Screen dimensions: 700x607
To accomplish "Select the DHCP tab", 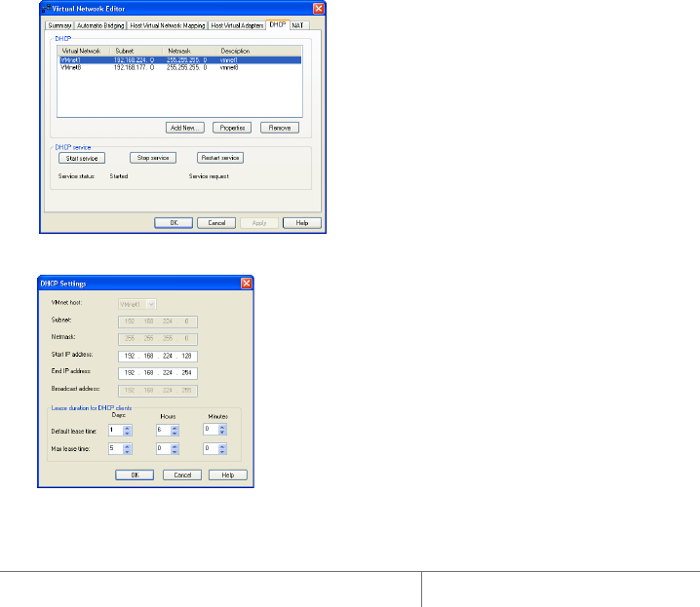I will click(x=278, y=24).
